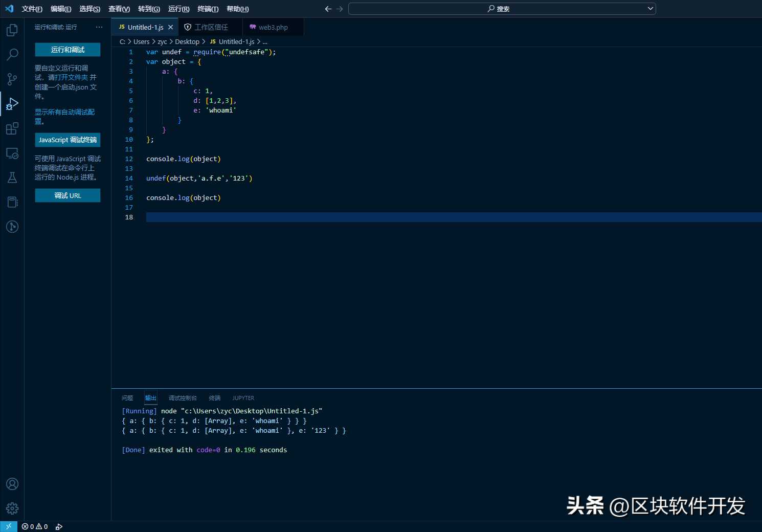This screenshot has width=762, height=532.
Task: Click the 运行和调试 button
Action: (68, 50)
